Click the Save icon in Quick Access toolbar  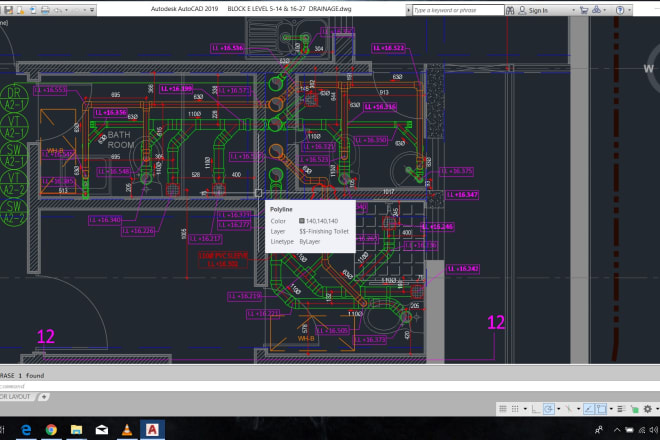tap(8, 10)
